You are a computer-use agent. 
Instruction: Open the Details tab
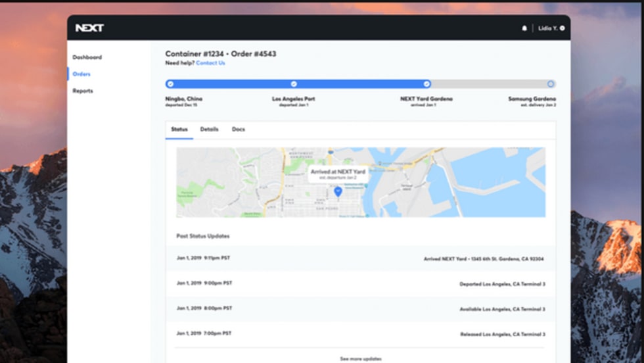point(209,130)
